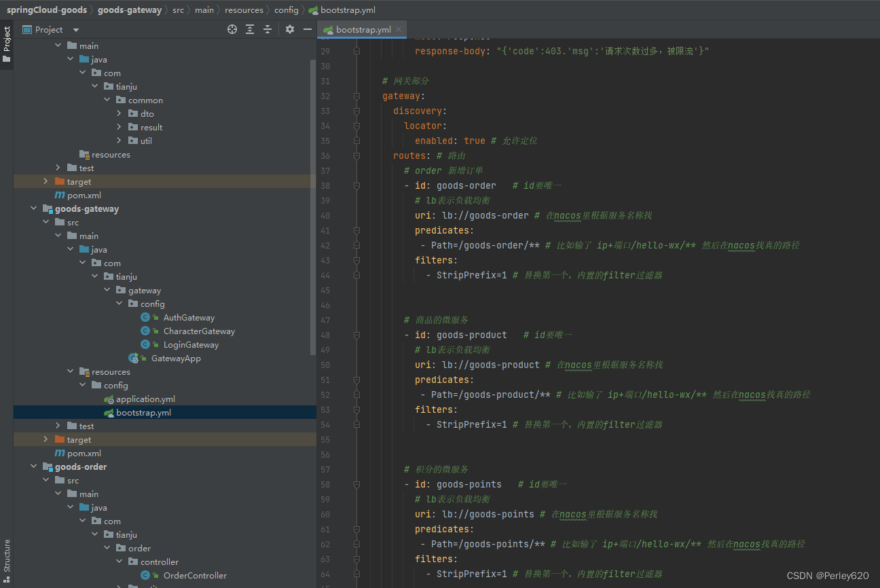Click springCloud-goods in the breadcrumb bar
This screenshot has width=880, height=588.
click(x=47, y=10)
